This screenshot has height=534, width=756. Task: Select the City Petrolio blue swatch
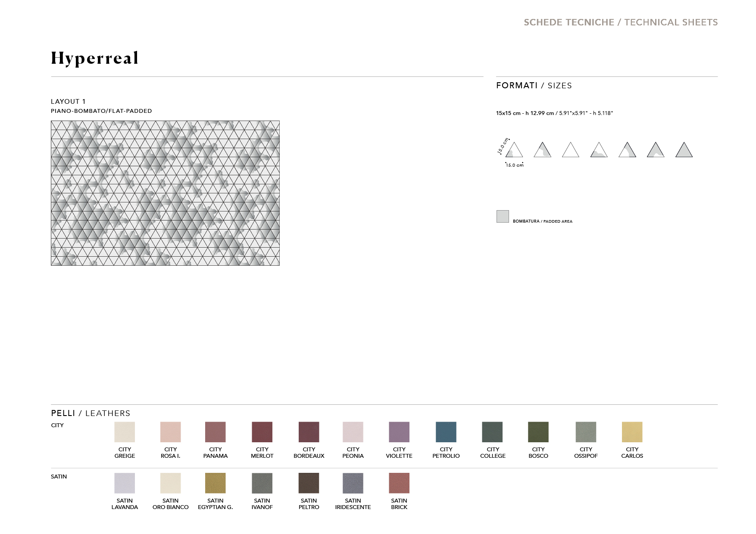(x=446, y=432)
